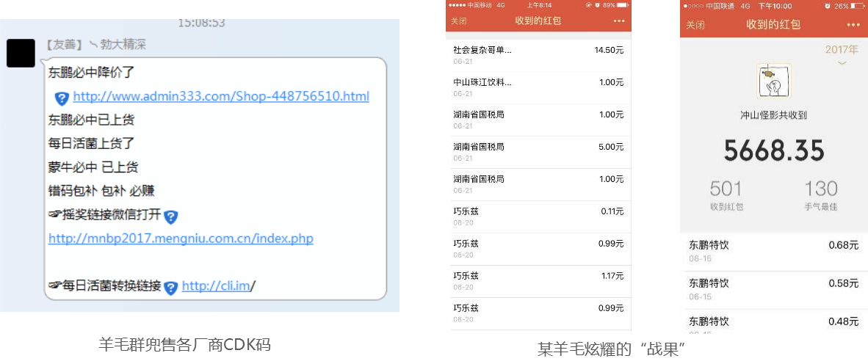Tap 501 收到红包 count

pos(726,196)
